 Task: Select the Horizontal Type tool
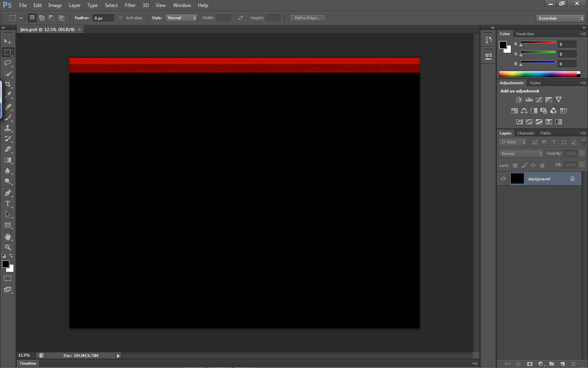[x=8, y=203]
